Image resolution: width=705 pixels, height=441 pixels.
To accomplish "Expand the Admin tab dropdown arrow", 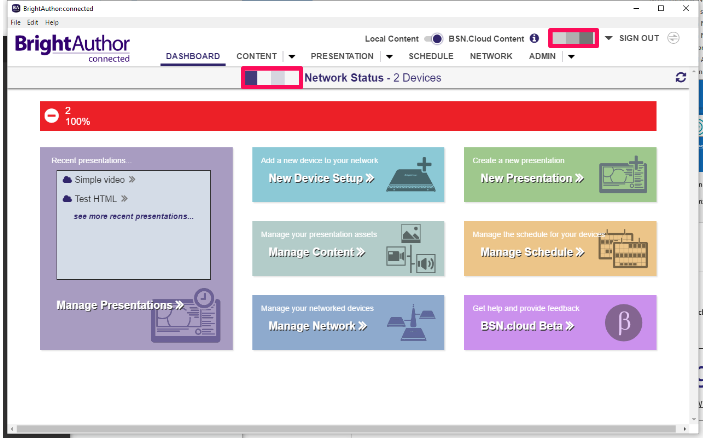I will (571, 57).
